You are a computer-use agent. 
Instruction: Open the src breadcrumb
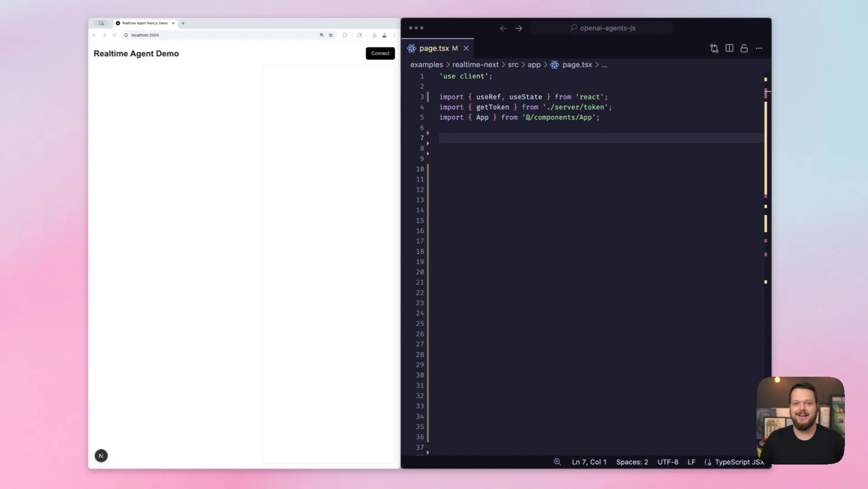[513, 65]
